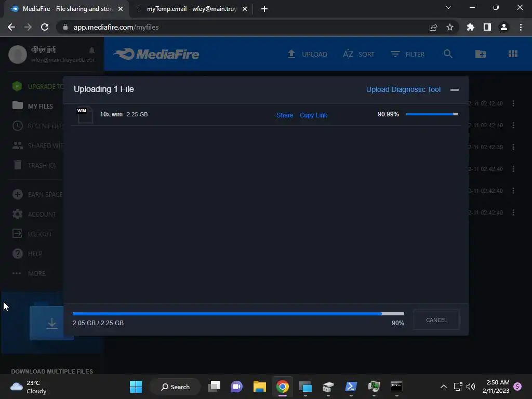Click the taskbar Search box
Viewport: 532px width, 399px height.
tap(175, 387)
